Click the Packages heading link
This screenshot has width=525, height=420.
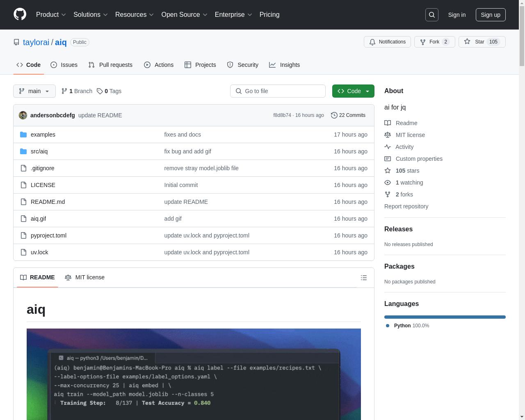[399, 267]
